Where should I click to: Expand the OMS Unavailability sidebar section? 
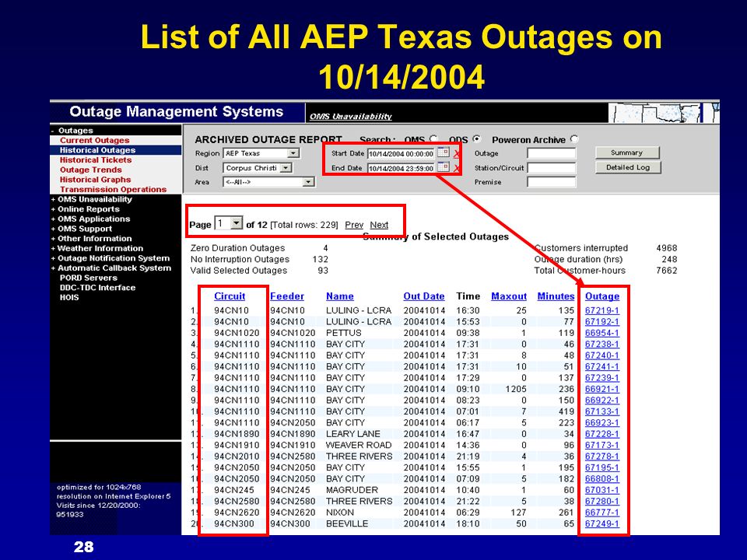click(x=92, y=199)
